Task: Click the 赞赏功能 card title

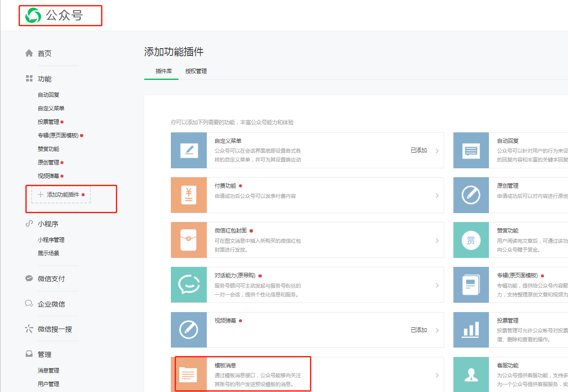Action: point(508,230)
